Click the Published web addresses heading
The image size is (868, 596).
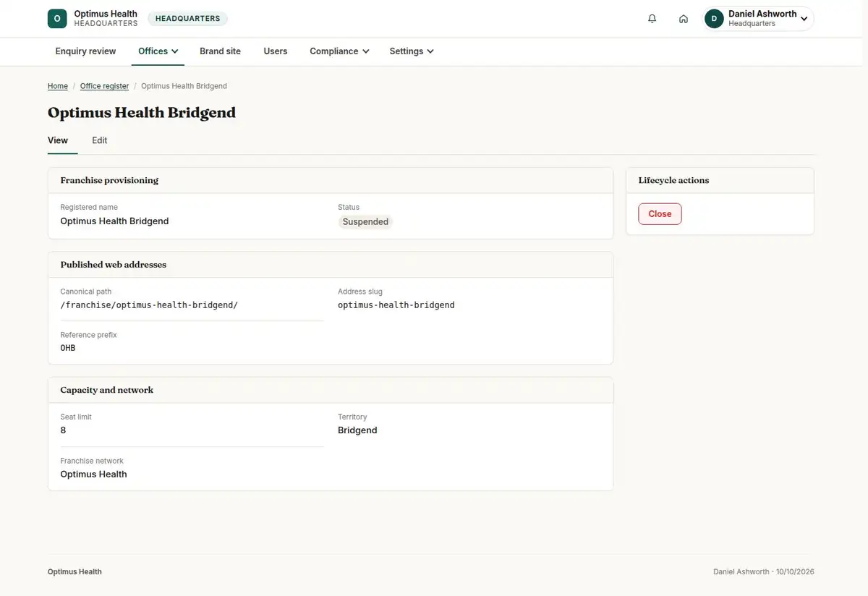tap(114, 265)
